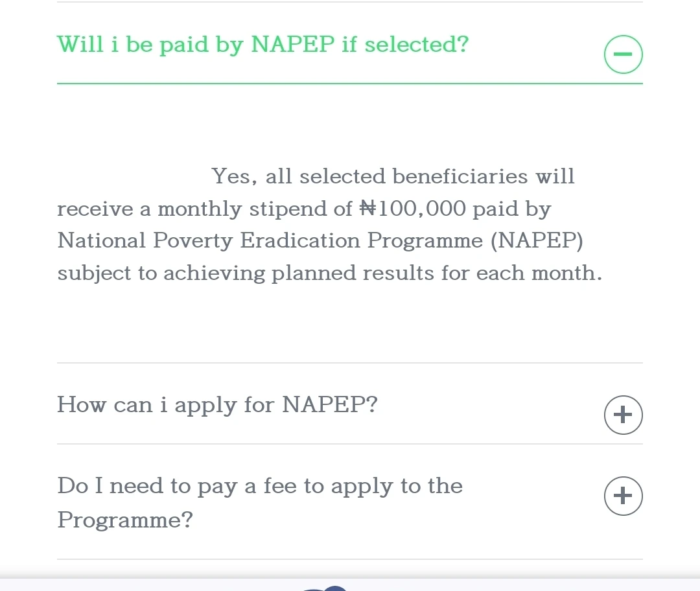Collapse the expanded answer with the minus icon
The image size is (700, 591).
pos(623,55)
